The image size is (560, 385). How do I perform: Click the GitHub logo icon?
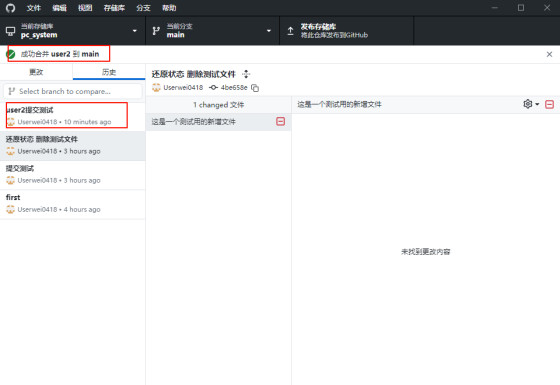10,8
